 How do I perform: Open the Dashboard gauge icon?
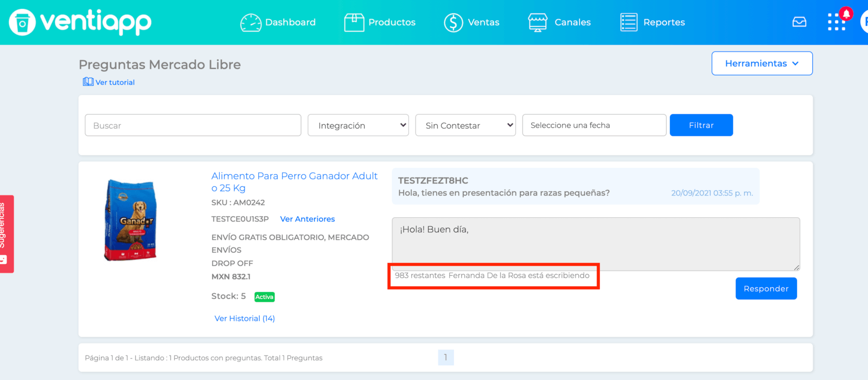(x=251, y=22)
